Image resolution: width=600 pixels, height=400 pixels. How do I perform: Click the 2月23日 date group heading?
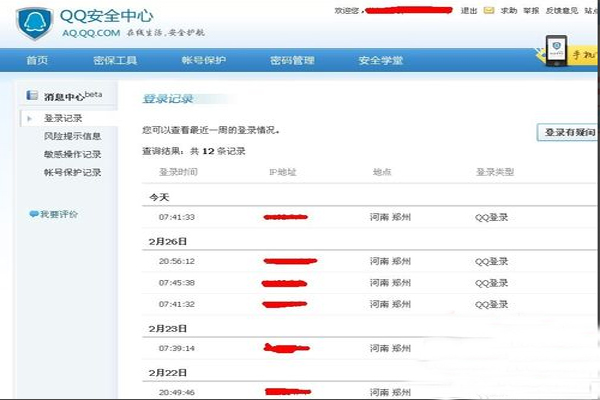pyautogui.click(x=168, y=328)
